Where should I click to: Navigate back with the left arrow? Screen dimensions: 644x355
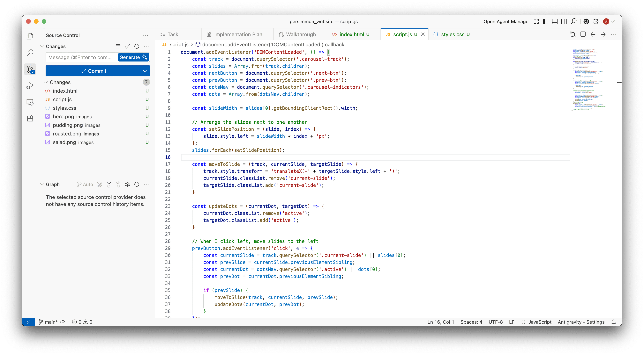point(593,34)
